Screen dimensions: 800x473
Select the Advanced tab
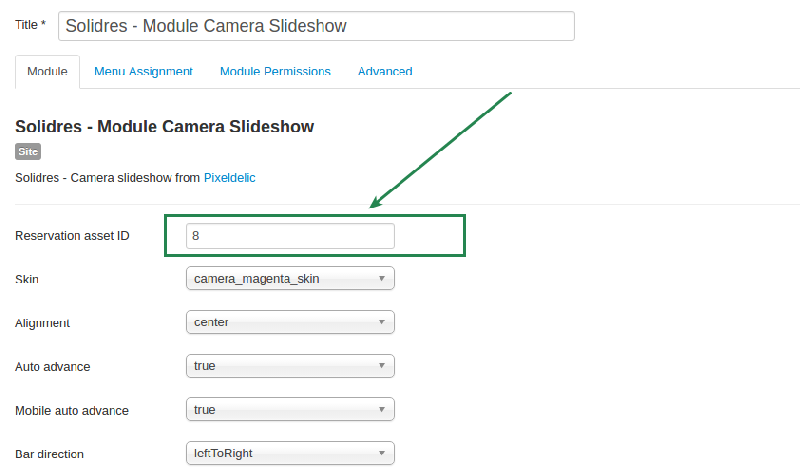(x=385, y=72)
